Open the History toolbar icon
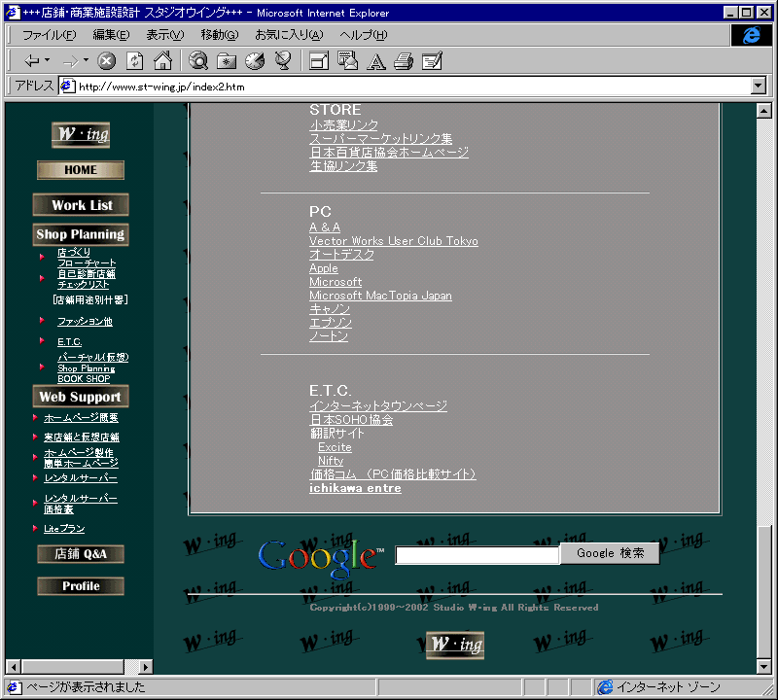Screen dimensions: 778x700 pyautogui.click(x=255, y=61)
